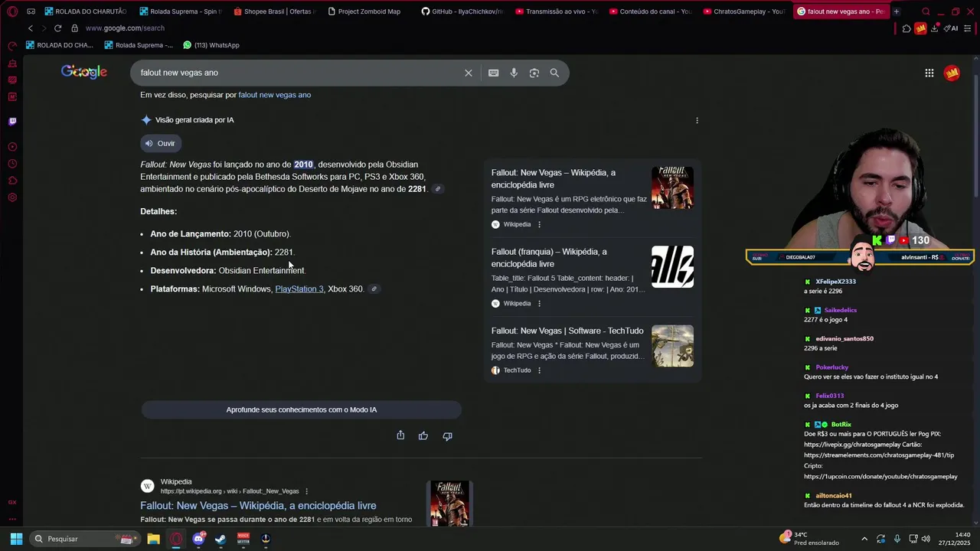Click the address bar URL
This screenshot has height=551, width=980.
point(125,28)
